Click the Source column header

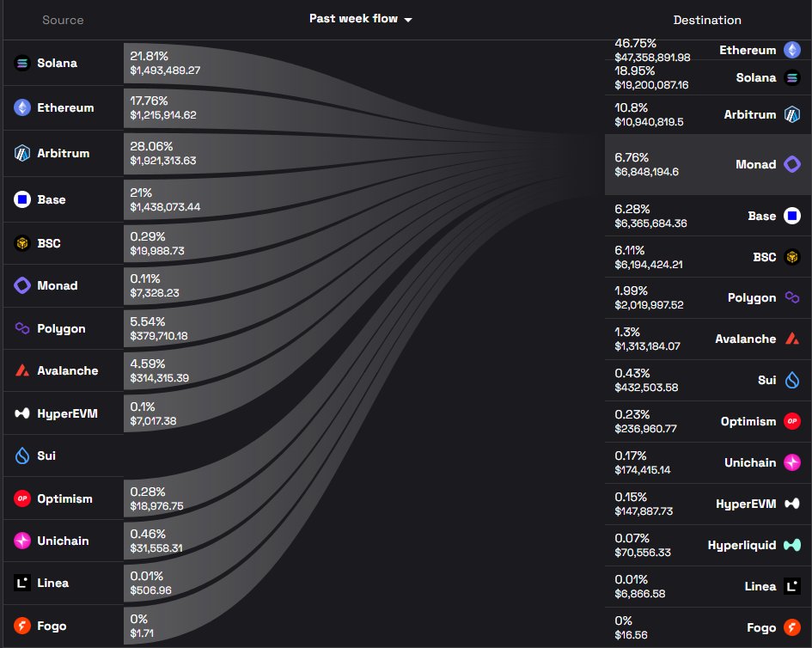63,20
